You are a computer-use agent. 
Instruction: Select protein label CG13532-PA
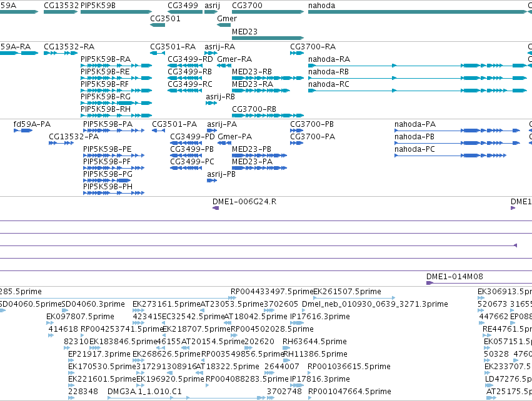(x=74, y=137)
